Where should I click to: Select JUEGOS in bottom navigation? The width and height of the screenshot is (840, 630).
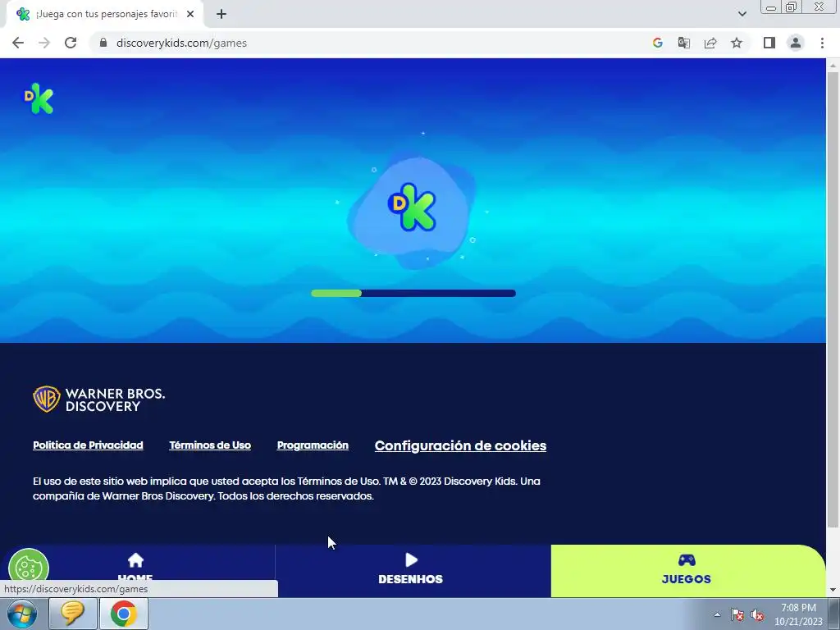pos(687,569)
